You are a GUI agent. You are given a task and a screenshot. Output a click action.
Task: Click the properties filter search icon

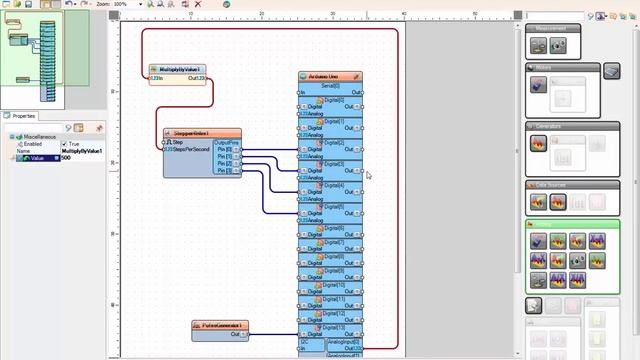tap(68, 128)
